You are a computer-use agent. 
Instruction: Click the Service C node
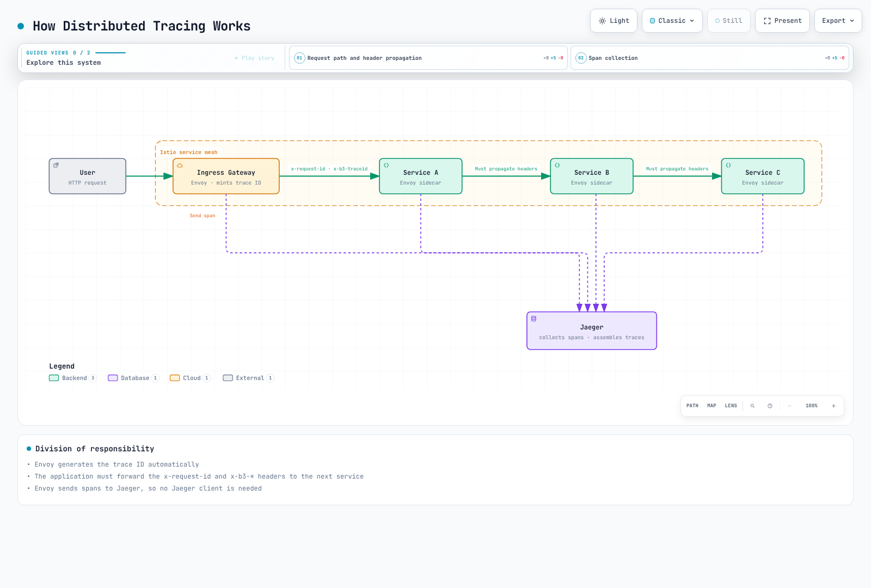763,176
